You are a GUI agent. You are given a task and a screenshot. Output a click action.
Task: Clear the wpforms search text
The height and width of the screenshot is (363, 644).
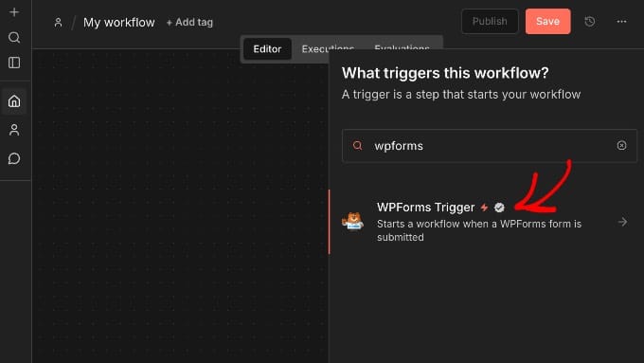click(621, 145)
